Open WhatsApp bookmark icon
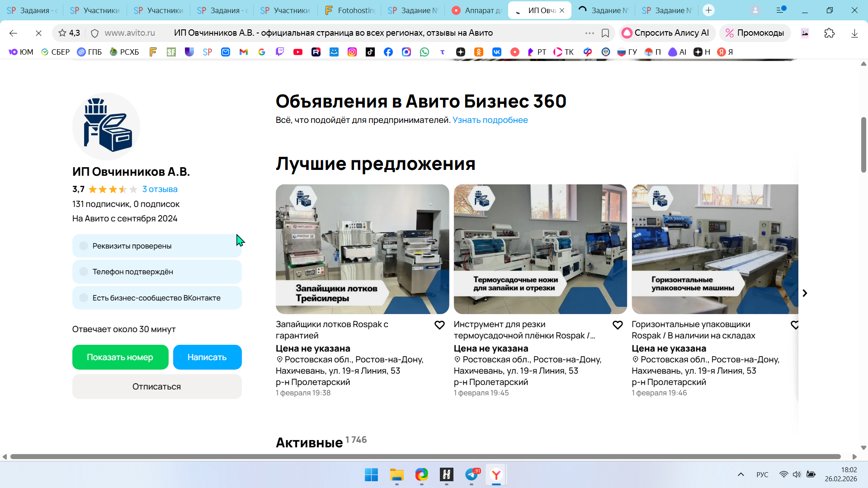The height and width of the screenshot is (488, 868). coord(424,52)
